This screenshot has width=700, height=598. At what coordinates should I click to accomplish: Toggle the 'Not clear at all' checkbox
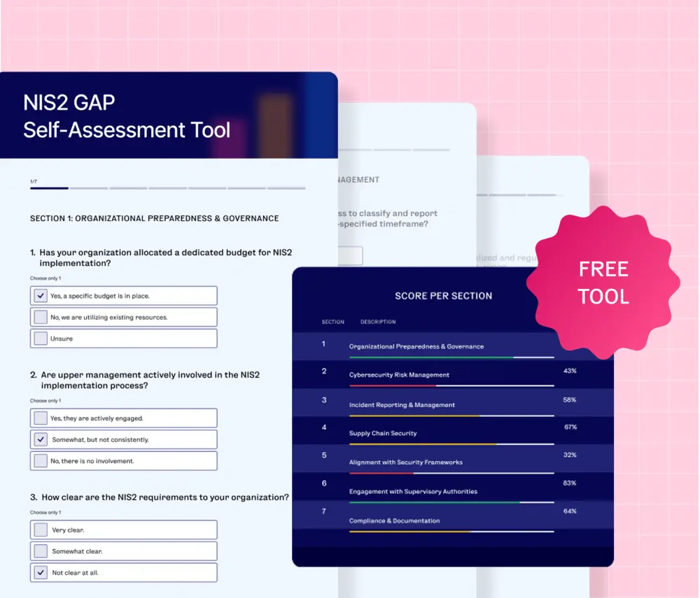[41, 572]
